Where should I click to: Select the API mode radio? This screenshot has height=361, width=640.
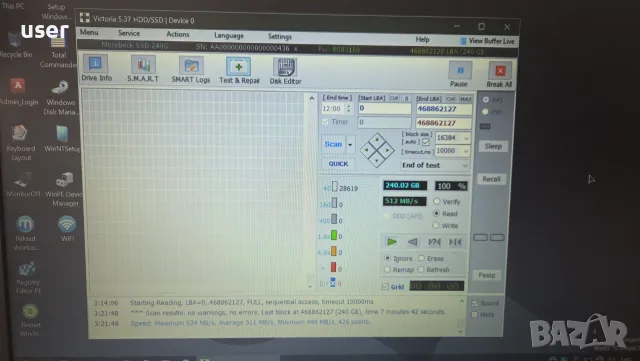(486, 100)
